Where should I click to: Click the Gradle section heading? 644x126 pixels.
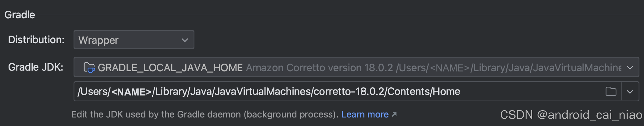click(20, 15)
